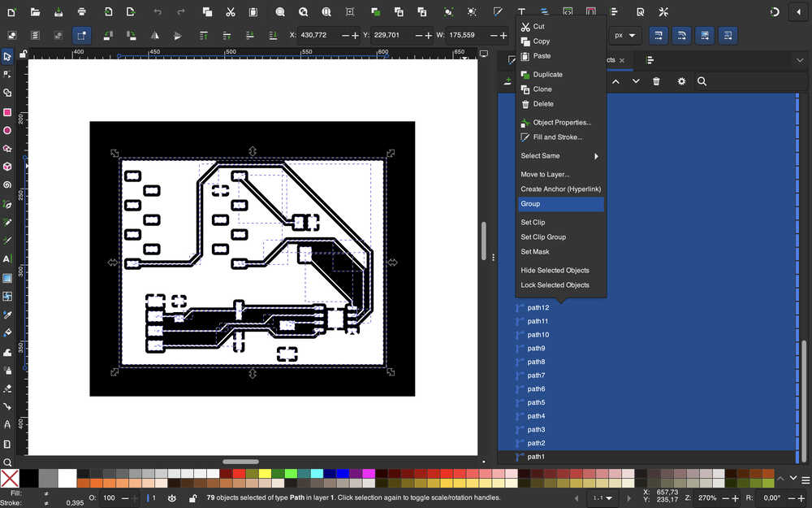
Task: Click Set Mask in the context menu
Action: (535, 252)
